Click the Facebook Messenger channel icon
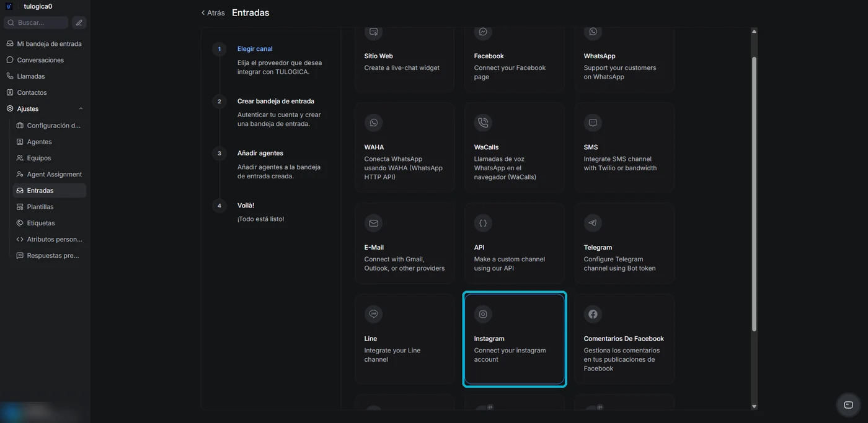This screenshot has width=868, height=423. pos(483,32)
